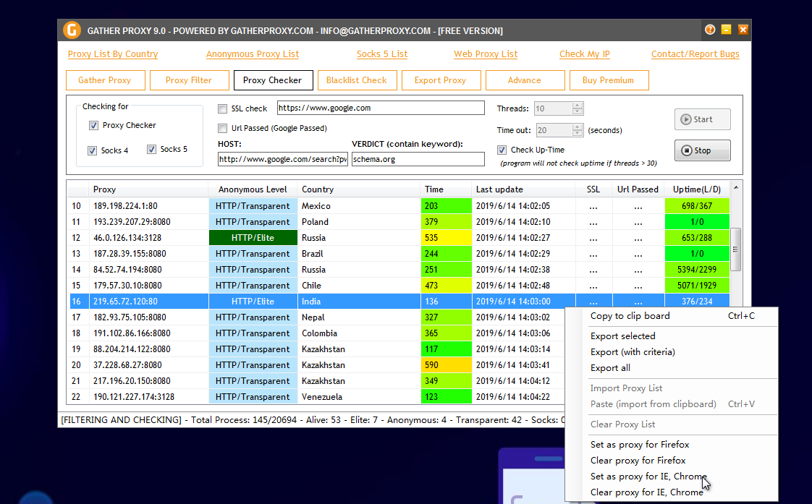Sort by the Last update column header

(523, 189)
